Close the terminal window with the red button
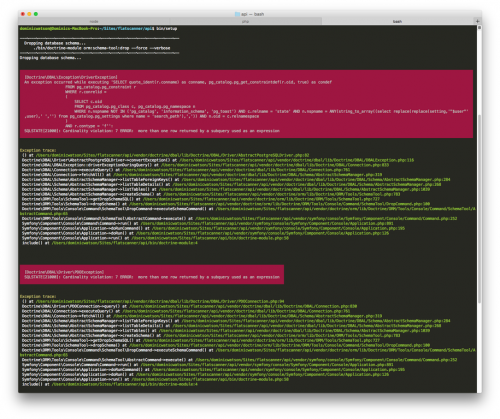Viewport: 500px width, 419px height. pos(23,14)
